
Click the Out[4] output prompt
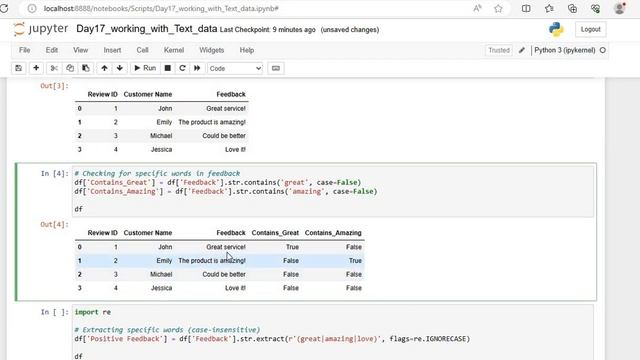[x=54, y=224]
